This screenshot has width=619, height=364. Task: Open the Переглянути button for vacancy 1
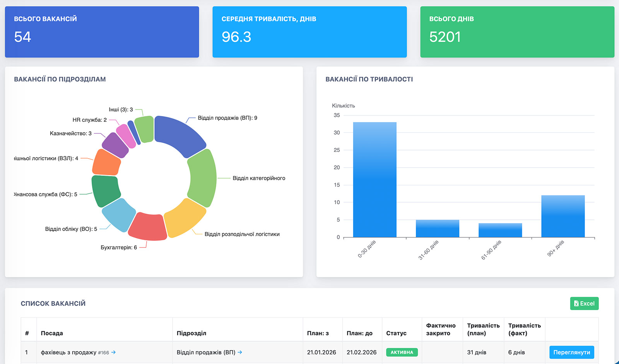pyautogui.click(x=571, y=352)
